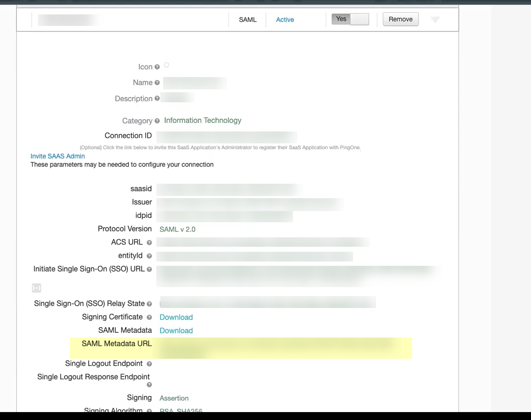The image size is (531, 420).
Task: Show help for Single Logout Endpoint
Action: (x=149, y=364)
